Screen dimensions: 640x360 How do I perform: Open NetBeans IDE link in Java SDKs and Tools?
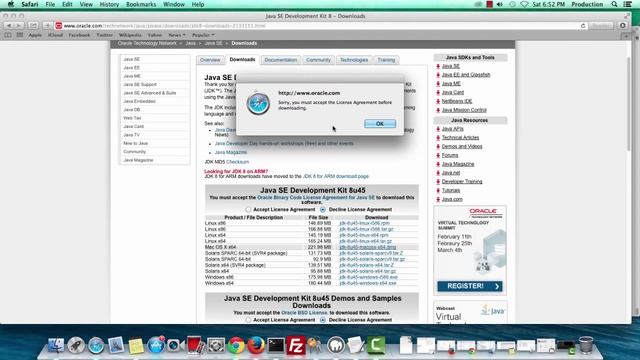pos(457,101)
